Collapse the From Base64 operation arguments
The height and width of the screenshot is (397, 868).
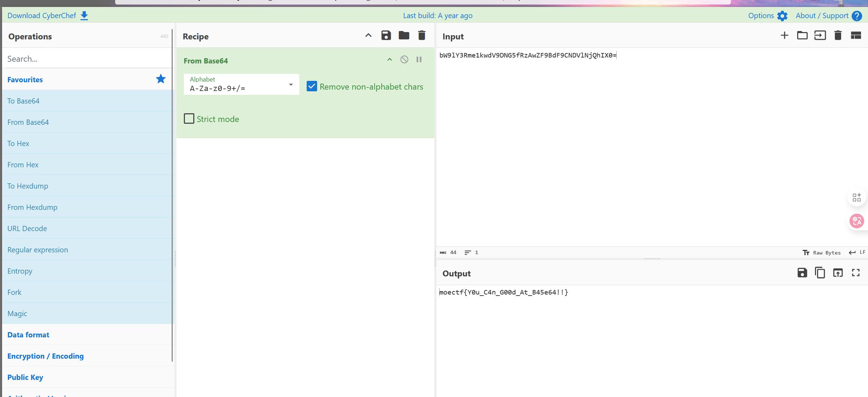click(389, 60)
